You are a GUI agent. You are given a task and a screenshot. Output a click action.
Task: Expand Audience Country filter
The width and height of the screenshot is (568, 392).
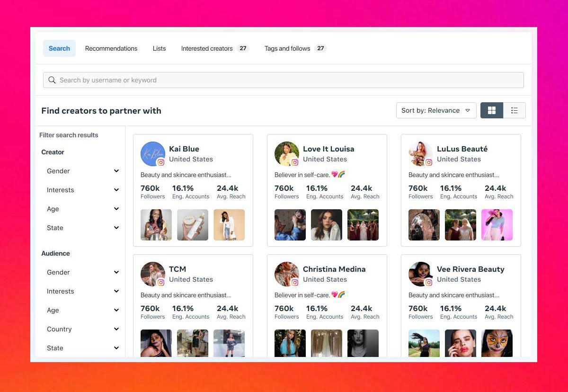pyautogui.click(x=82, y=329)
